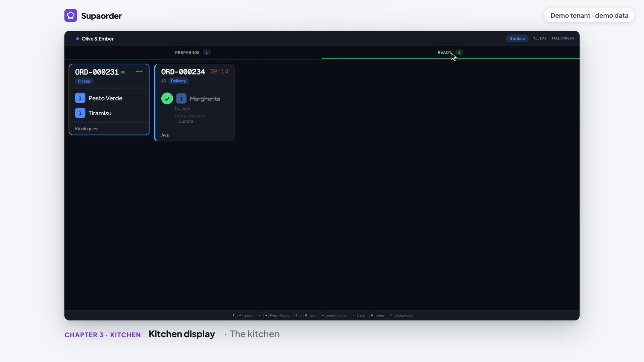Image resolution: width=644 pixels, height=362 pixels.
Task: Click the 9 pick shortcut key
Action: point(306,315)
